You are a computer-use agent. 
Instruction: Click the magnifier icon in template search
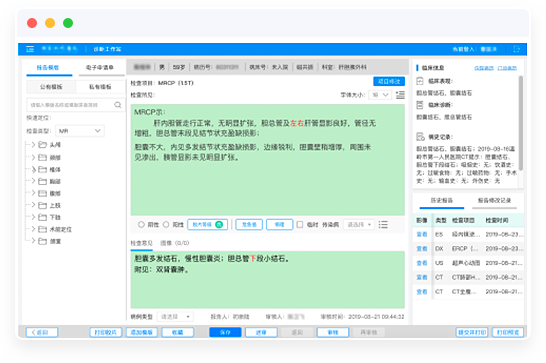118,105
